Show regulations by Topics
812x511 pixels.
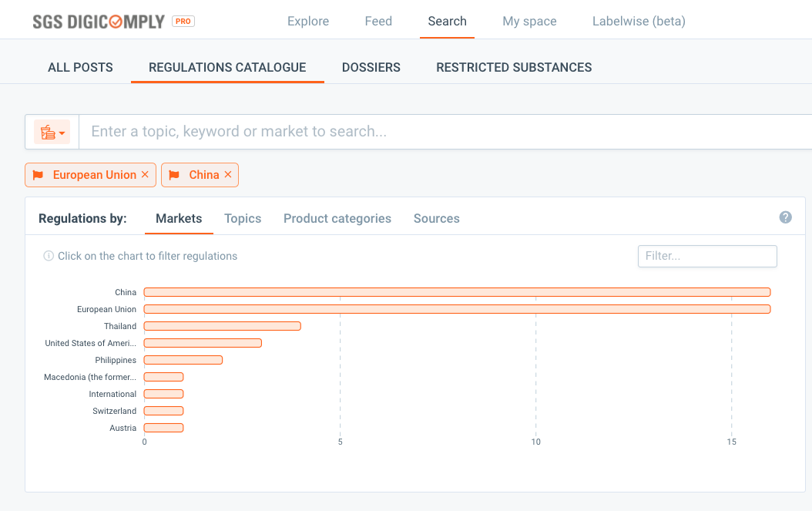tap(243, 218)
